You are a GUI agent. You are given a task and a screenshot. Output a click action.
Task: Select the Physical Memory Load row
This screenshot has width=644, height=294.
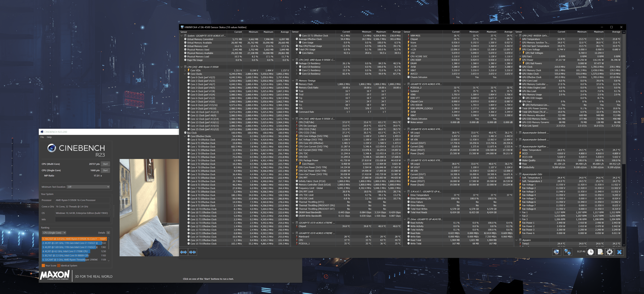click(235, 57)
